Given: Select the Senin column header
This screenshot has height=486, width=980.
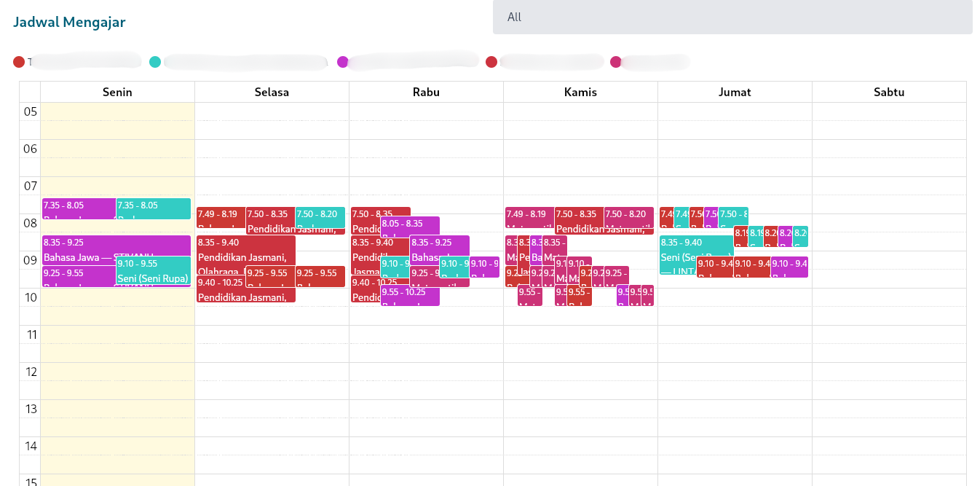Looking at the screenshot, I should point(117,92).
